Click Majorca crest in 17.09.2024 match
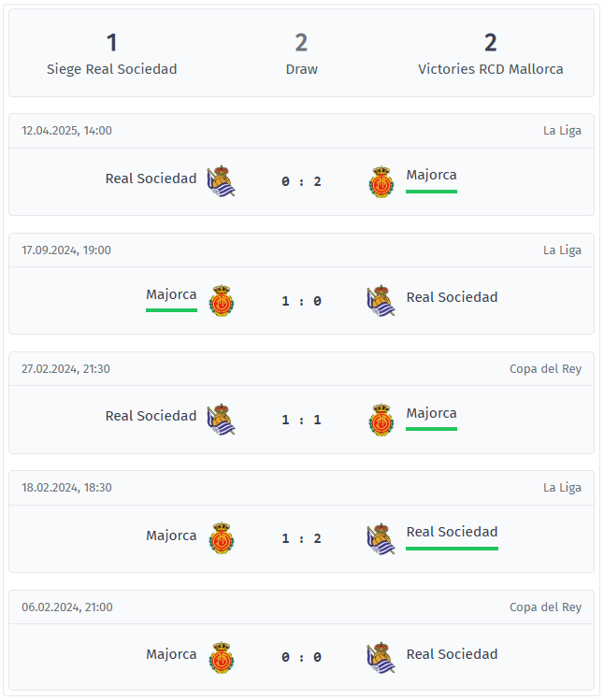Image resolution: width=604 pixels, height=700 pixels. [x=222, y=301]
